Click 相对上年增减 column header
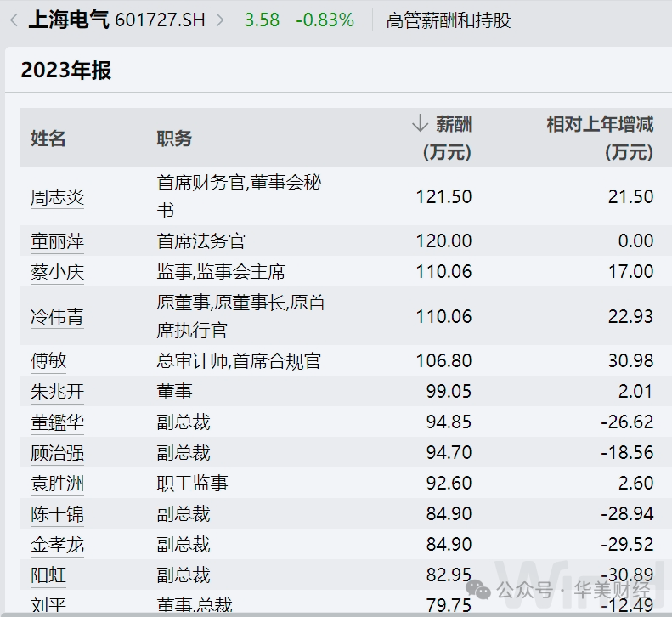The image size is (672, 617). tap(600, 138)
